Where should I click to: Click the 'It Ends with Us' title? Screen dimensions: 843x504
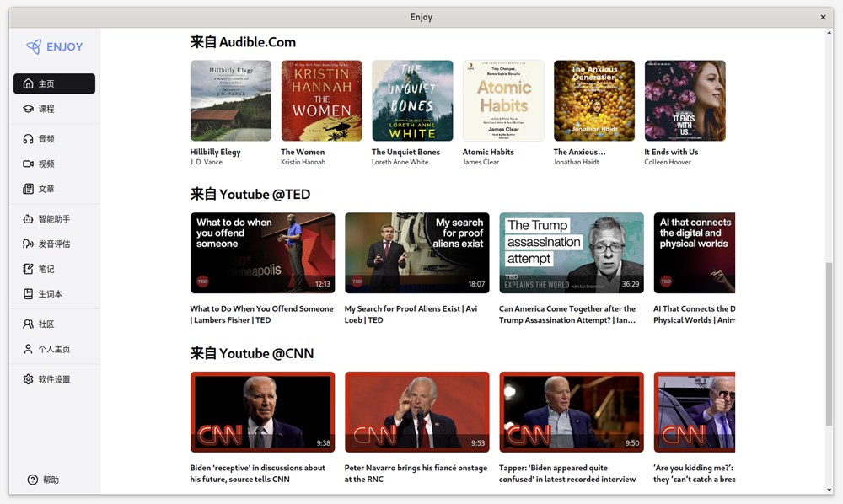pyautogui.click(x=671, y=152)
